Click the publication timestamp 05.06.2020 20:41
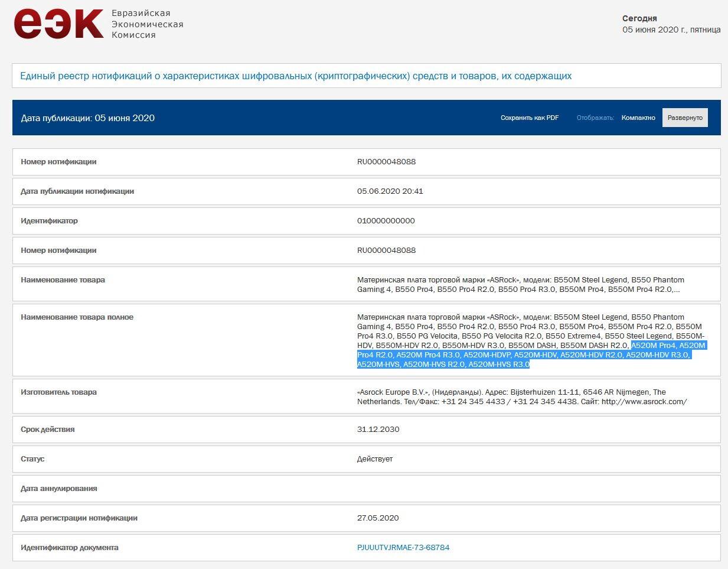 (390, 191)
